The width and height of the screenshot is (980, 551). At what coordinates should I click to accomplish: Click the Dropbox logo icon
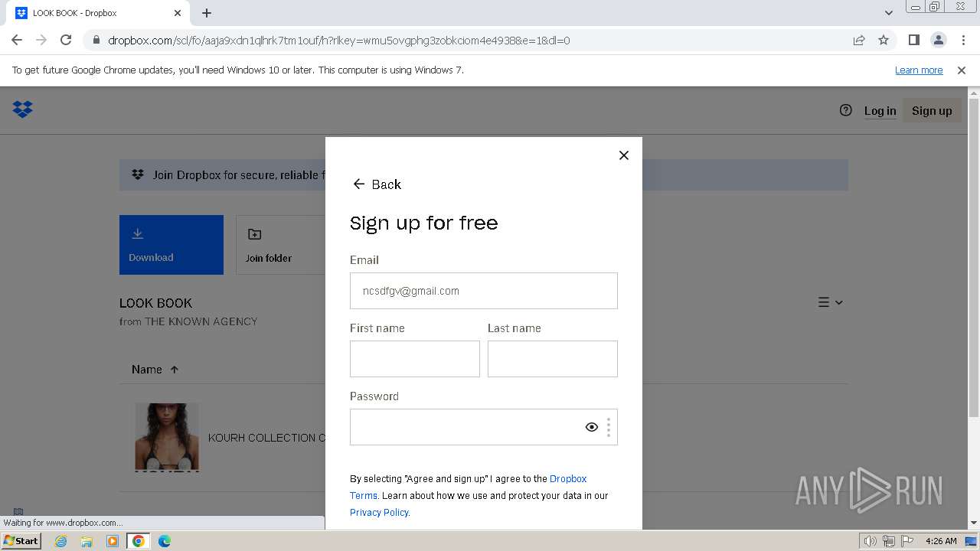tap(22, 109)
